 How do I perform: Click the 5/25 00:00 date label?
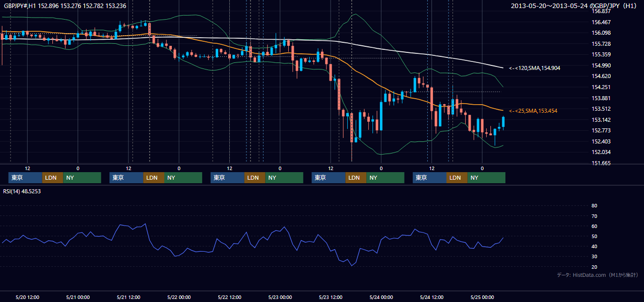(x=482, y=297)
